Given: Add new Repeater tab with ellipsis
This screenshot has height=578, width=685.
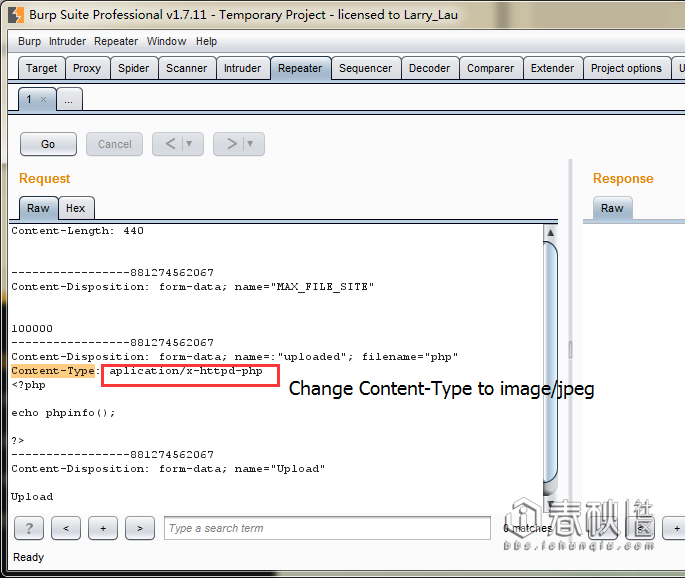Looking at the screenshot, I should (x=69, y=99).
